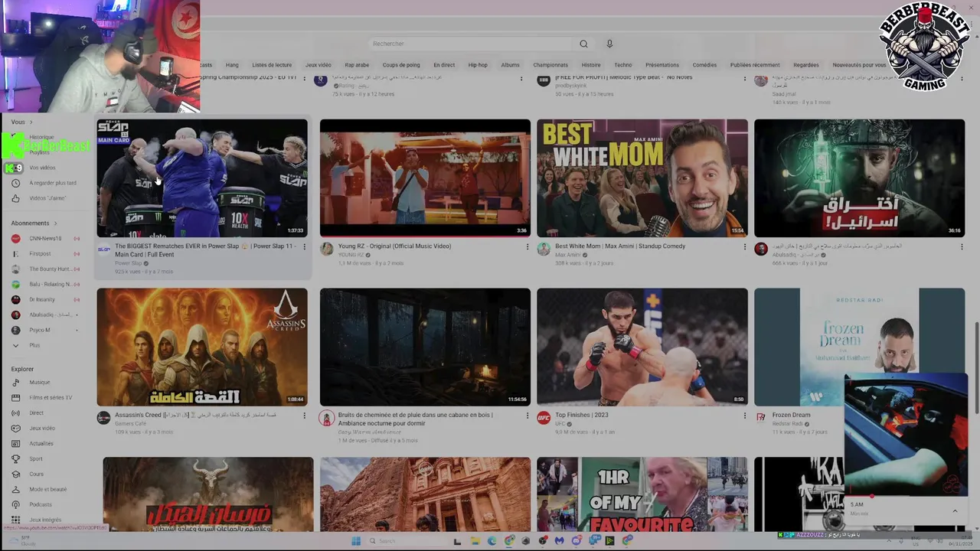
Task: Open the Assassin's Creed video thumbnail
Action: (202, 347)
